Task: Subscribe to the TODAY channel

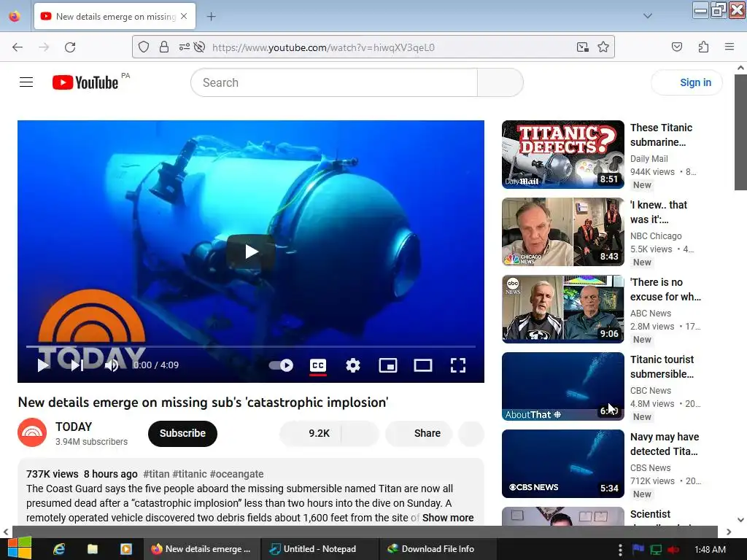Action: [x=182, y=433]
